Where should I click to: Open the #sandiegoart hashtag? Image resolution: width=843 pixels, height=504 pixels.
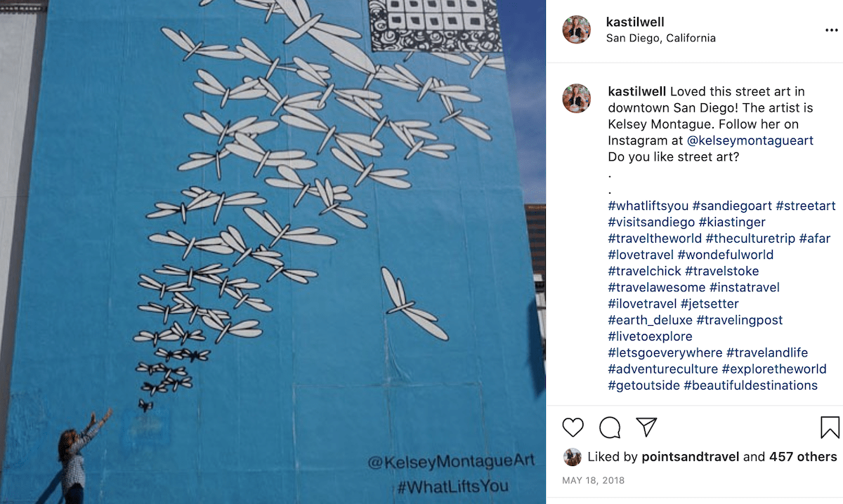[732, 206]
